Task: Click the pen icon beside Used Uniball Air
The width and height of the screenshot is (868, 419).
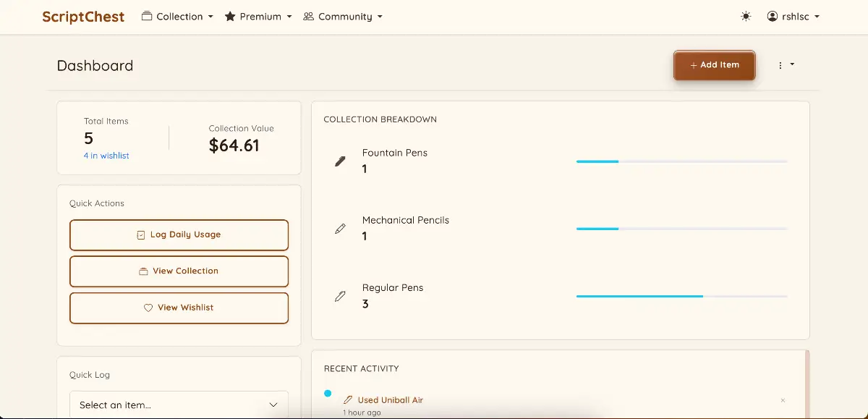Action: [348, 400]
